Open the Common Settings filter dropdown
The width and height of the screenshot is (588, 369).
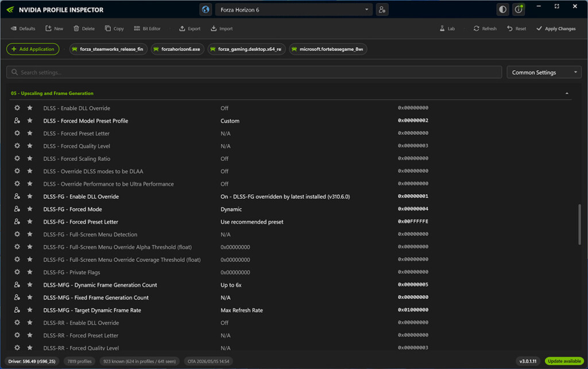[544, 72]
